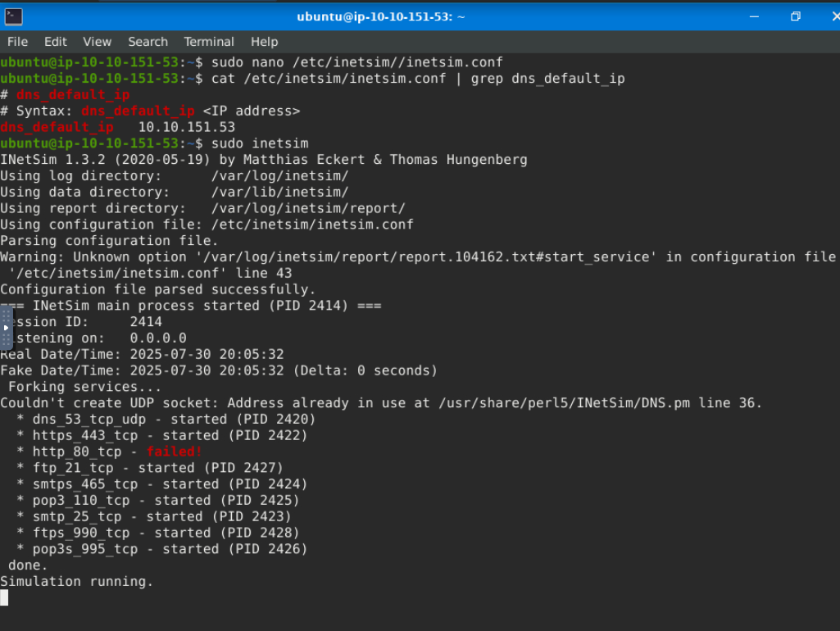Click the "pop3s_995_tcp" service name
The width and height of the screenshot is (840, 631).
(85, 549)
